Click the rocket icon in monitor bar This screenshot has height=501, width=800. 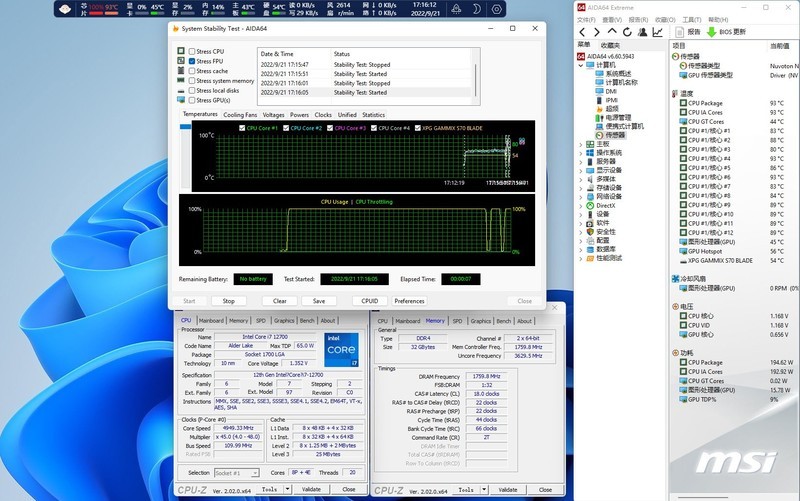pyautogui.click(x=456, y=9)
